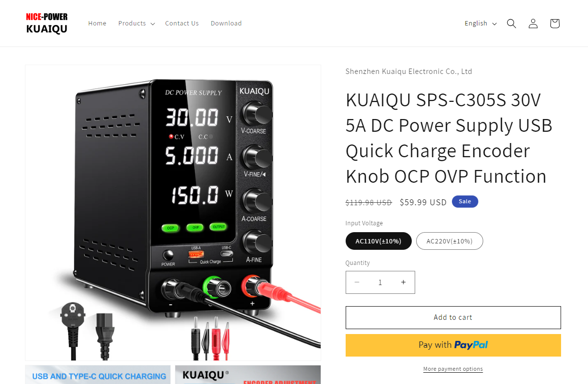Open the Download menu item
Viewport: 588px width, 384px height.
tap(226, 24)
